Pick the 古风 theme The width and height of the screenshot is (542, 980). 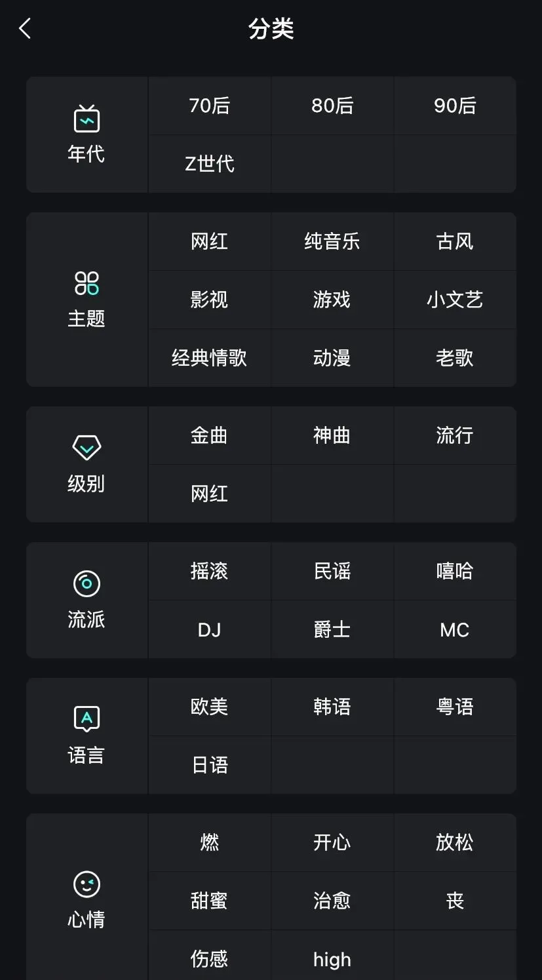(455, 242)
